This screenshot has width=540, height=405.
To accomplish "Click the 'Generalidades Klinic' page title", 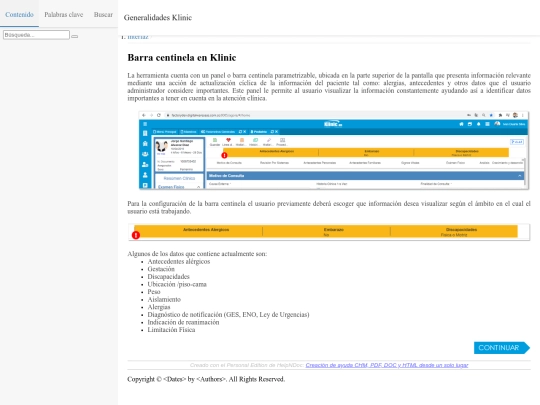I will (158, 18).
